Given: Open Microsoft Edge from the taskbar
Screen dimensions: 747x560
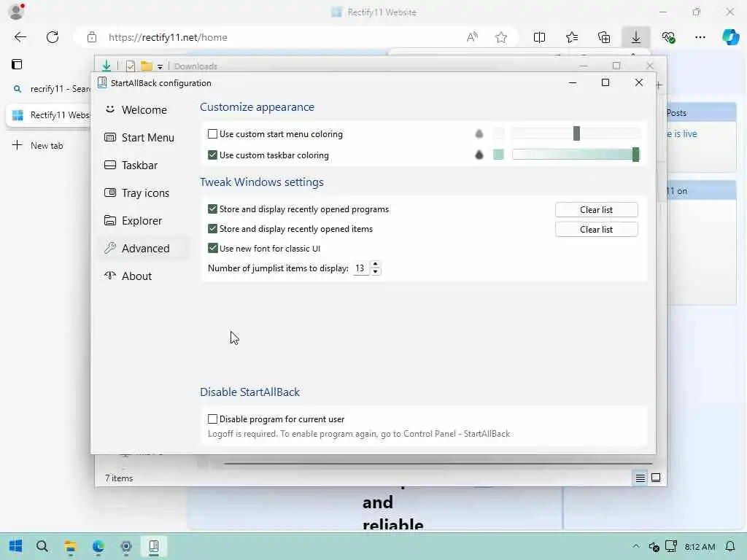Looking at the screenshot, I should [98, 546].
